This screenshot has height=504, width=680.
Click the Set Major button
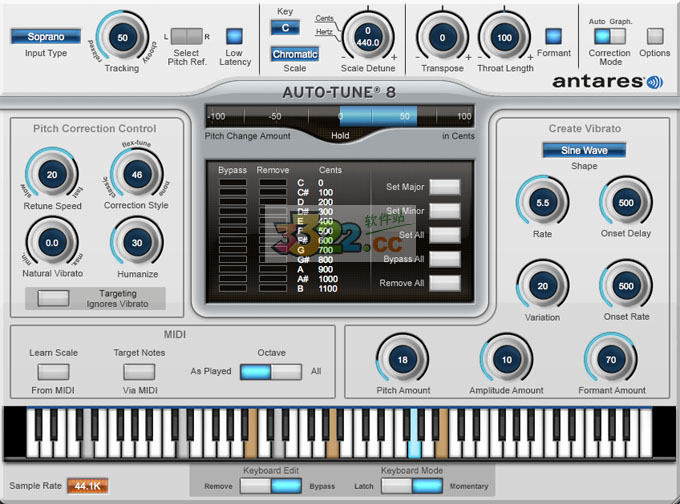coord(445,187)
